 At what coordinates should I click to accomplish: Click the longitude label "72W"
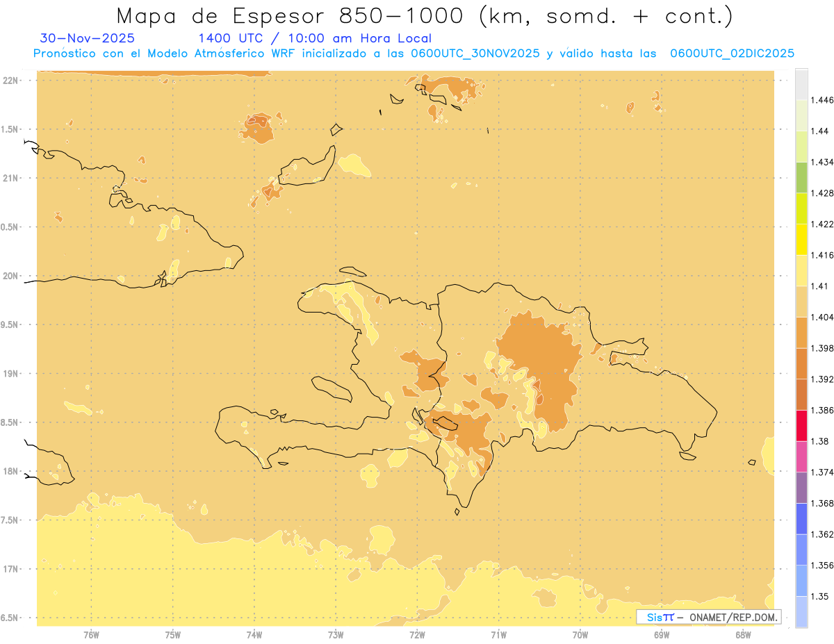click(x=417, y=634)
